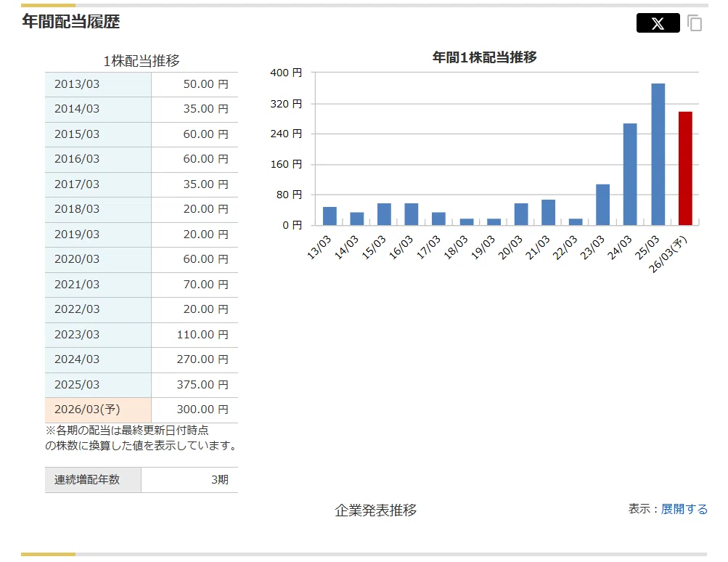This screenshot has height=562, width=728.
Task: Select the 2015/03 row label
Action: [x=98, y=134]
